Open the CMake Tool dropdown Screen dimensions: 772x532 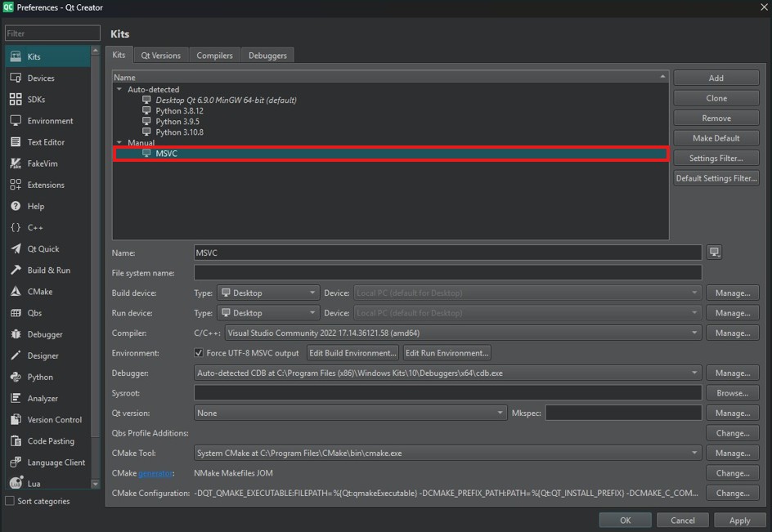[448, 453]
